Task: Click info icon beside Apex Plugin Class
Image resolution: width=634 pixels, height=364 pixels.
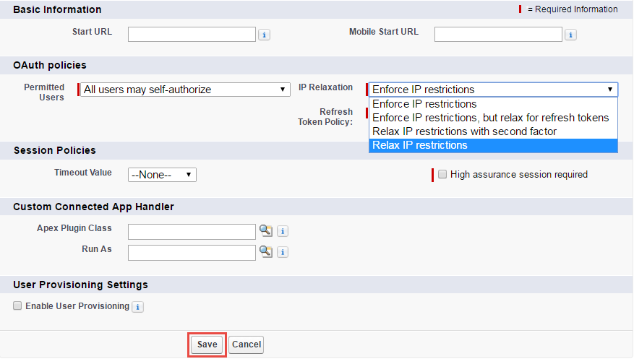Action: click(283, 231)
